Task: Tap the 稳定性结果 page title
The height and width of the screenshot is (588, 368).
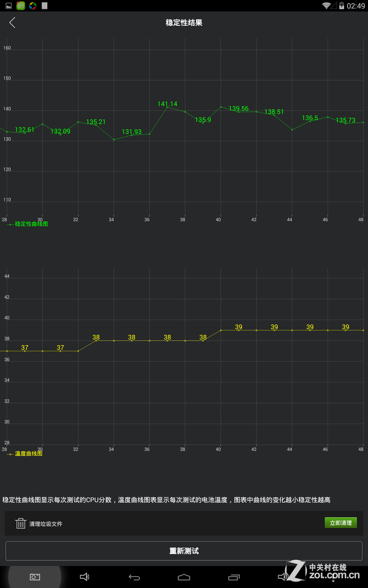Action: pos(184,22)
